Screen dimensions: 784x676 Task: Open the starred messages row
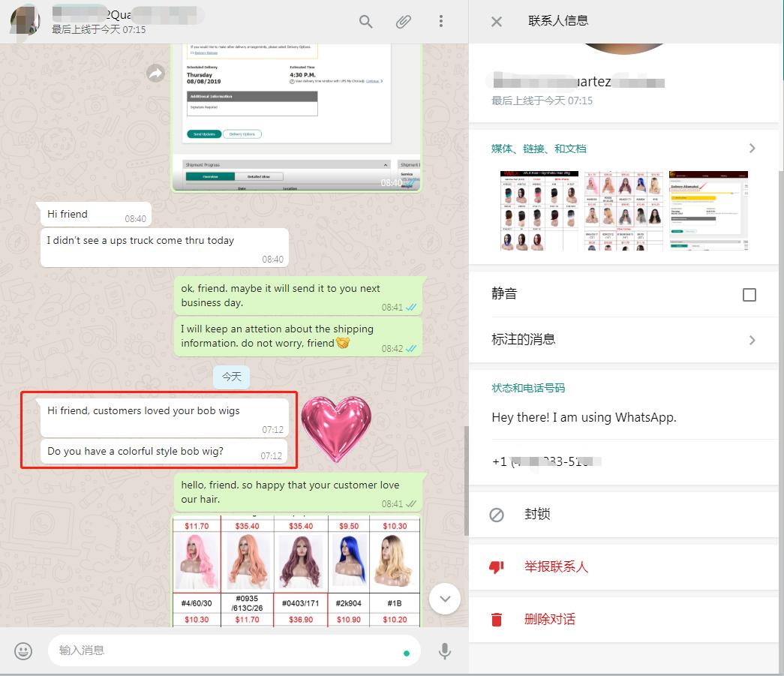tap(623, 340)
